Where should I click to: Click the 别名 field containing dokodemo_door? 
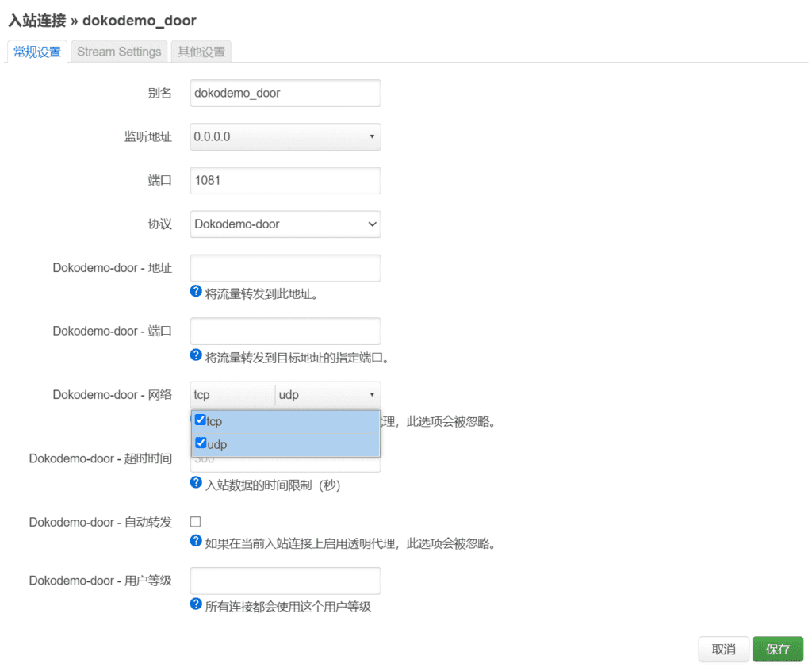pos(285,93)
